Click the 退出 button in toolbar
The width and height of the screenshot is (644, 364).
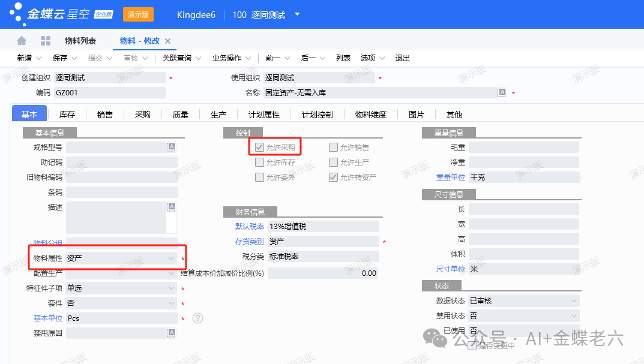[402, 58]
